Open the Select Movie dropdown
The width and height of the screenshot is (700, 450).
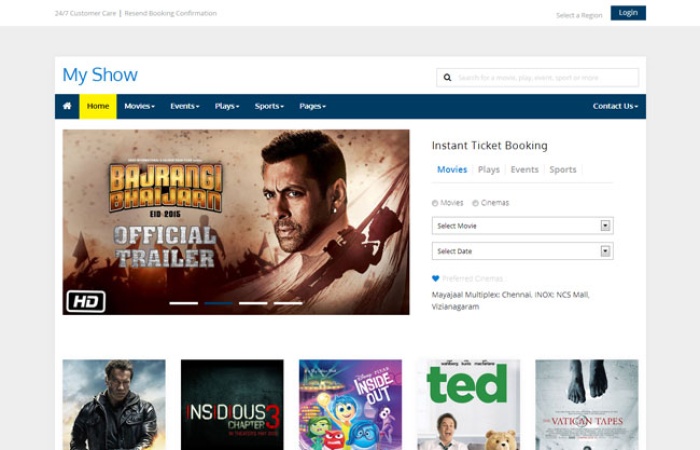[x=522, y=226]
